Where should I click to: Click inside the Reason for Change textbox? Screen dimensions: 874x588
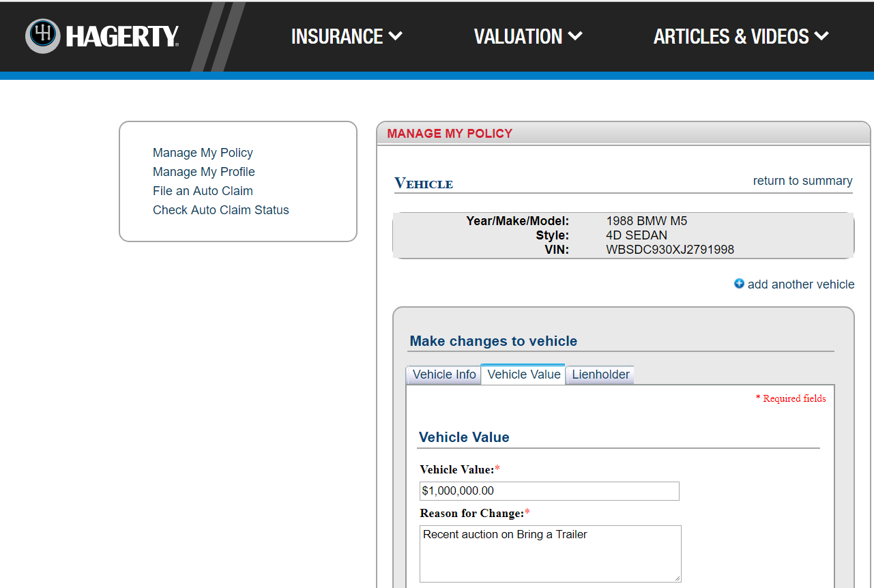click(x=550, y=553)
